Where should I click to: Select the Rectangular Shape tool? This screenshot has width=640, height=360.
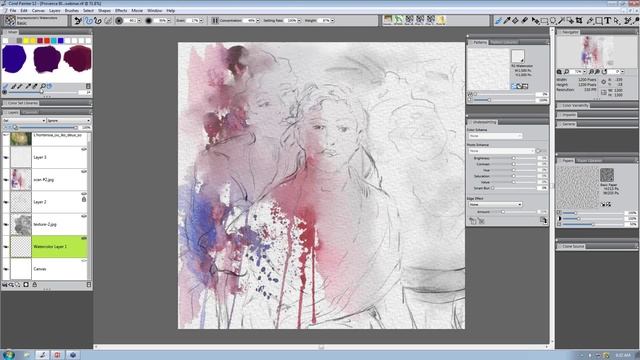click(599, 20)
